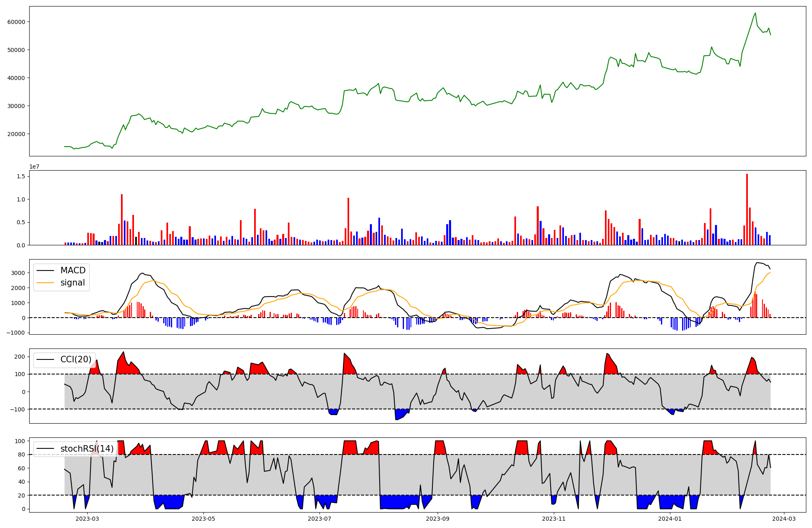The image size is (812, 528).
Task: Click the 2023-11 x-axis date label
Action: click(554, 519)
